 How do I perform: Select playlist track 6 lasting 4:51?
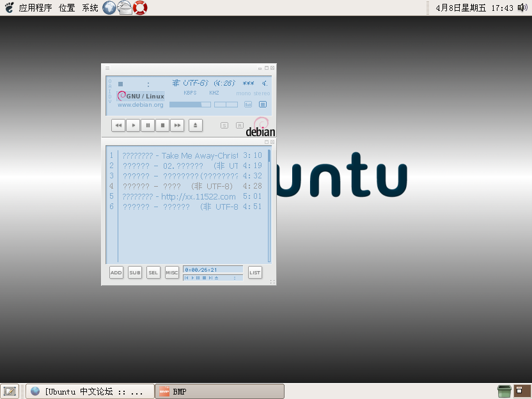[x=185, y=207]
